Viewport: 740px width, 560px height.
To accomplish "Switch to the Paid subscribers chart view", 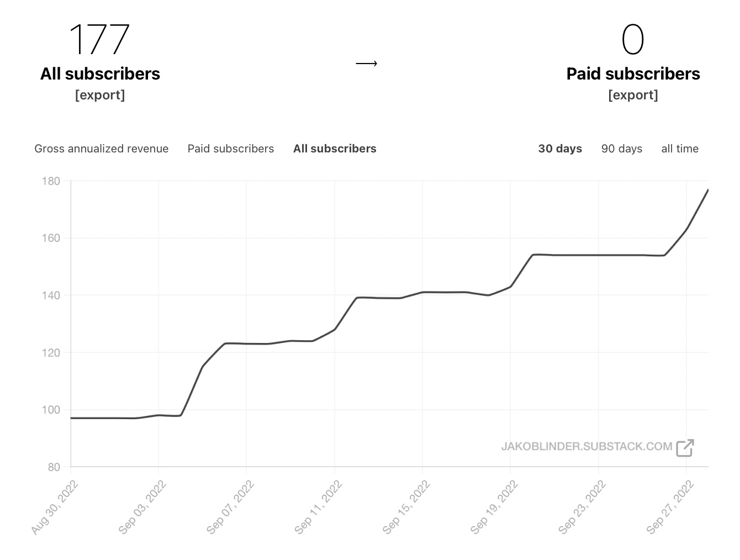I will click(230, 149).
